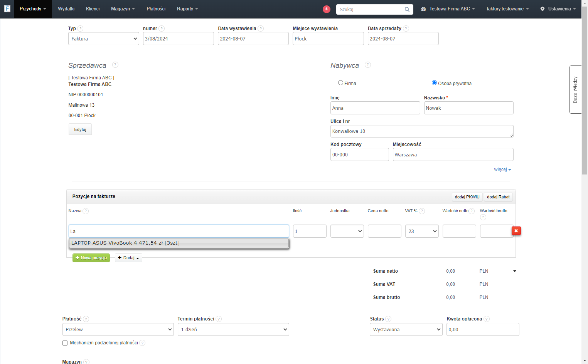Click help icon next to Termin płatności
Viewport: 588px width, 364px height.
pyautogui.click(x=219, y=319)
